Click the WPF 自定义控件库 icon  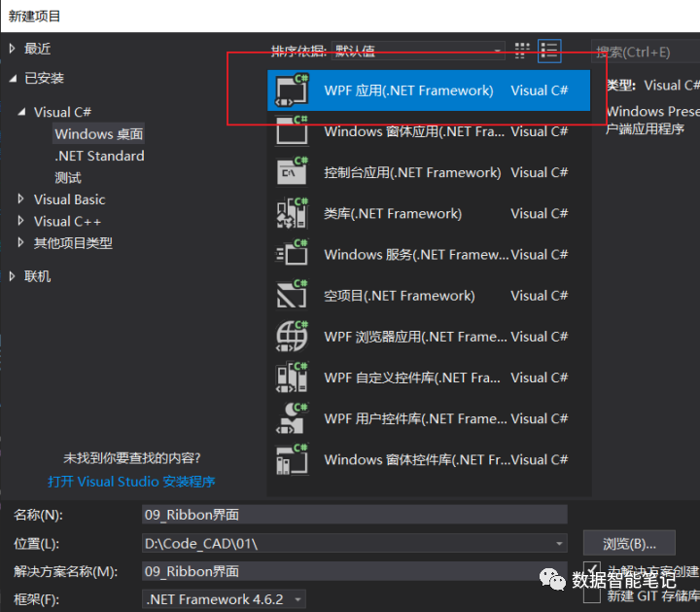292,378
